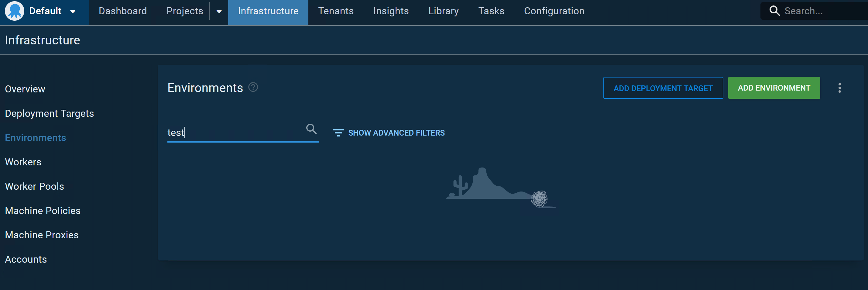Screen dimensions: 868x290
Task: Click the environment name filter field
Action: [236, 132]
